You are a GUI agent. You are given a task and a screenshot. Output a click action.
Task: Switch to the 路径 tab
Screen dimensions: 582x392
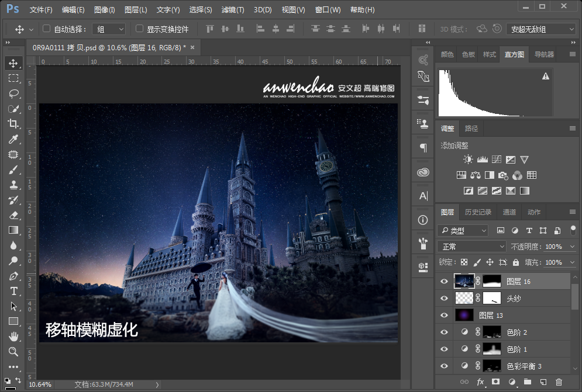(x=471, y=129)
